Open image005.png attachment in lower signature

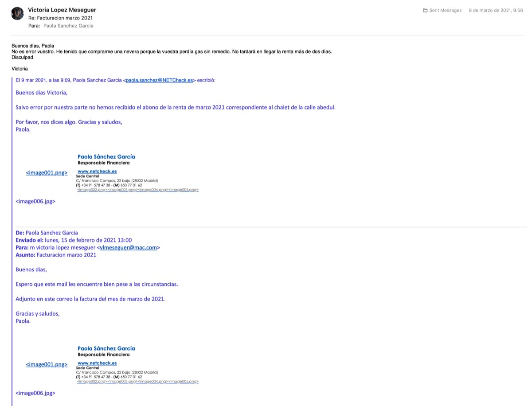tap(184, 381)
